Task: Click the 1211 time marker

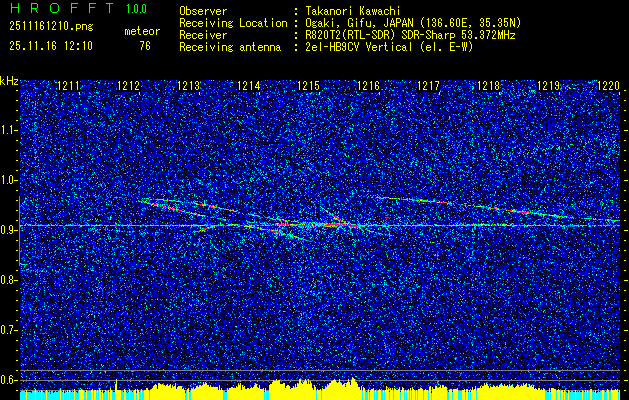Action: pyautogui.click(x=69, y=86)
